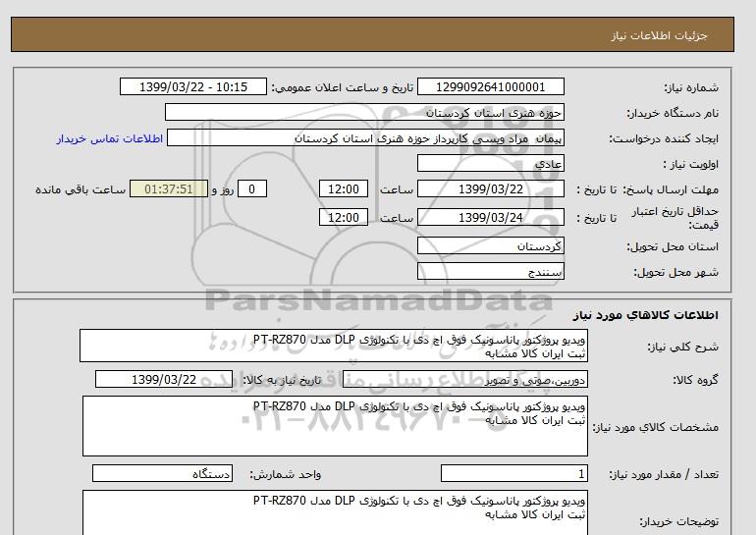756x535 pixels.
Task: Select the delivery city field سنندج
Action: (490, 271)
